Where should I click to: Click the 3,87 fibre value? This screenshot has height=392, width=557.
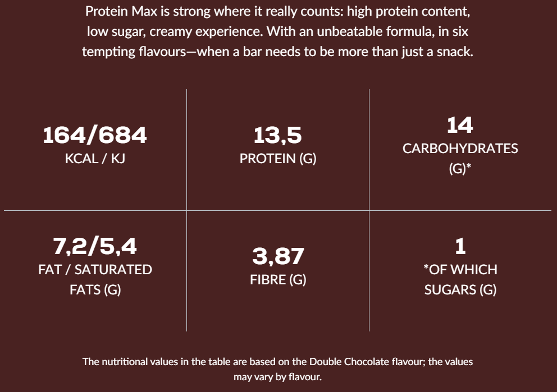click(278, 256)
